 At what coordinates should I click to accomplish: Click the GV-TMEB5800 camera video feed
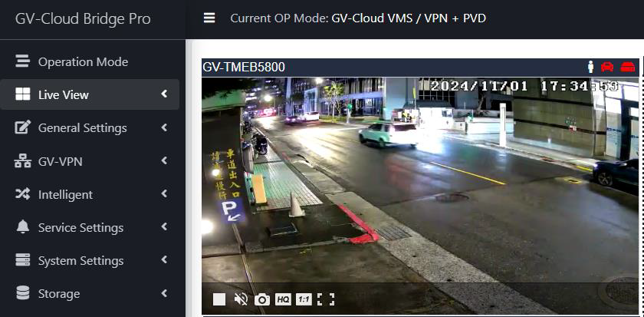pos(419,184)
